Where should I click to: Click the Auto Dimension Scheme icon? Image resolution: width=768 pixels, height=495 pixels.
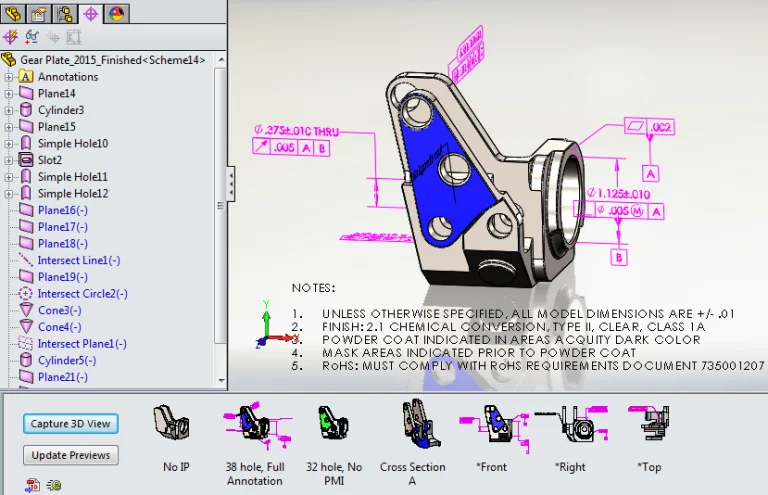11,37
